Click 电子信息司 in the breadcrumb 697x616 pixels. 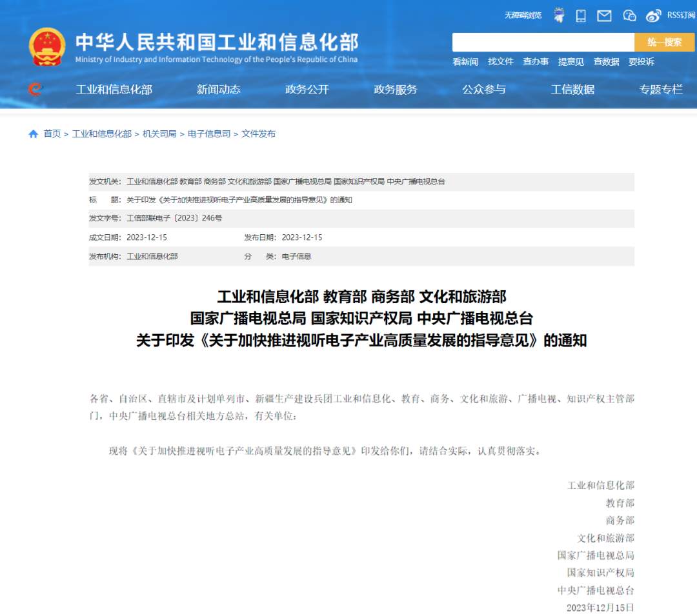pos(209,134)
